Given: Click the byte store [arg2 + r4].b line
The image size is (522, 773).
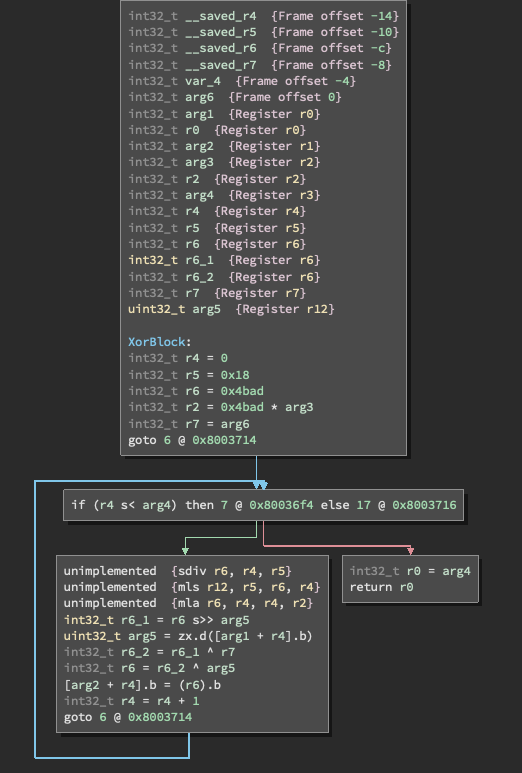Looking at the screenshot, I should click(x=142, y=685).
